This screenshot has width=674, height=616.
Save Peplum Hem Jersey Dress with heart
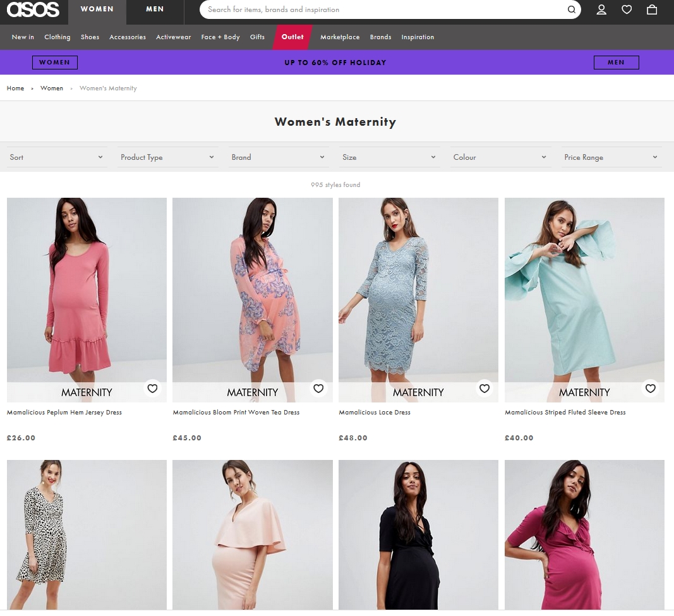coord(153,389)
